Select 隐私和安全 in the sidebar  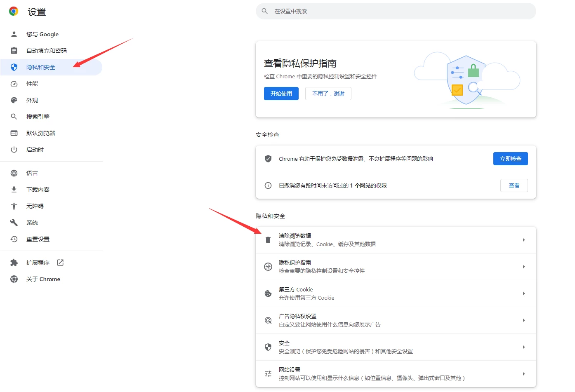point(51,67)
